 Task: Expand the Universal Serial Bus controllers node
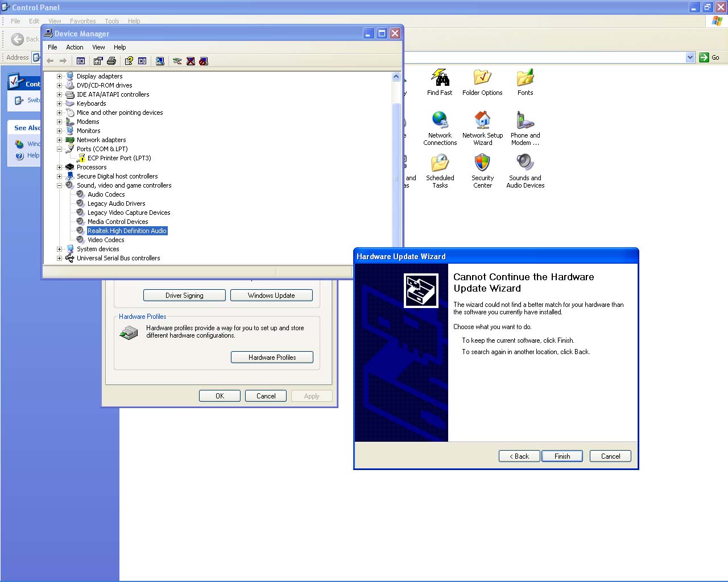[59, 258]
